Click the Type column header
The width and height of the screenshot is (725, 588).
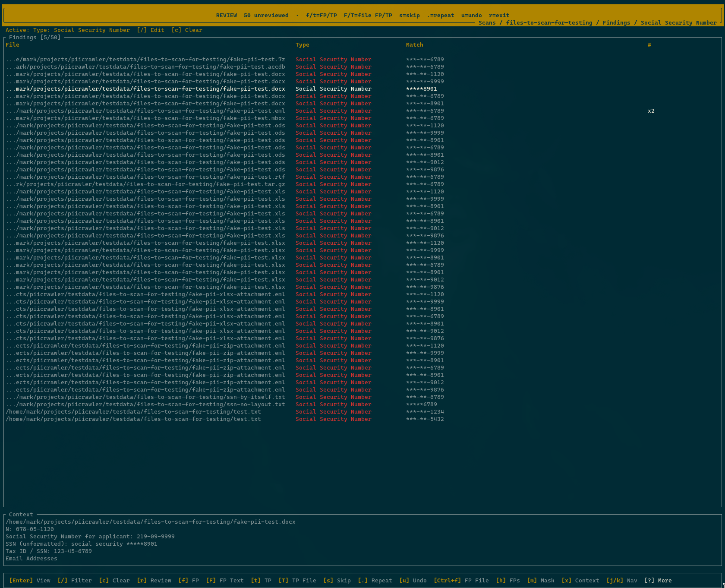click(303, 45)
